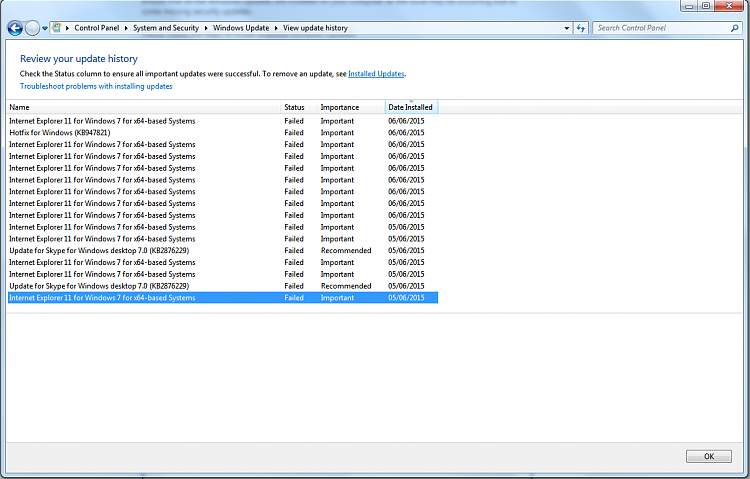Open the address bar history dropdown
The width and height of the screenshot is (750, 479).
(567, 28)
